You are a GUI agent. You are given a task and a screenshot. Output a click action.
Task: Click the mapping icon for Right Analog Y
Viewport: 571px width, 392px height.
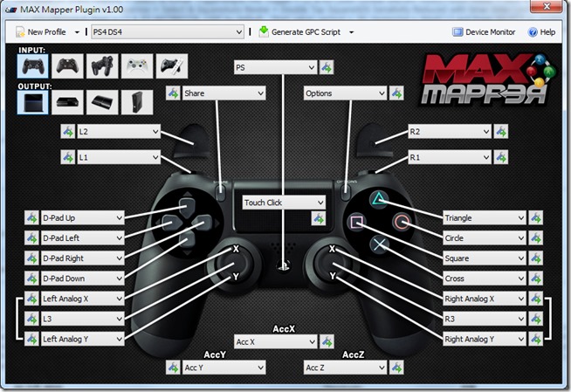click(536, 339)
